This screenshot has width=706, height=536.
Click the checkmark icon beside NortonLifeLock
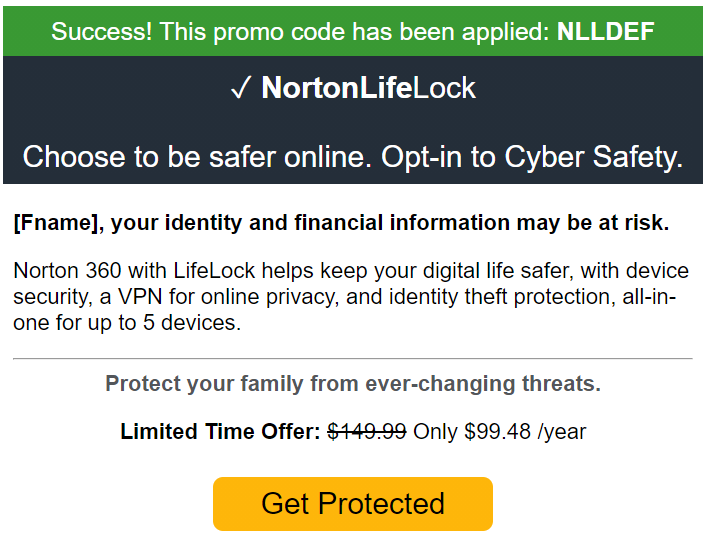tap(240, 88)
